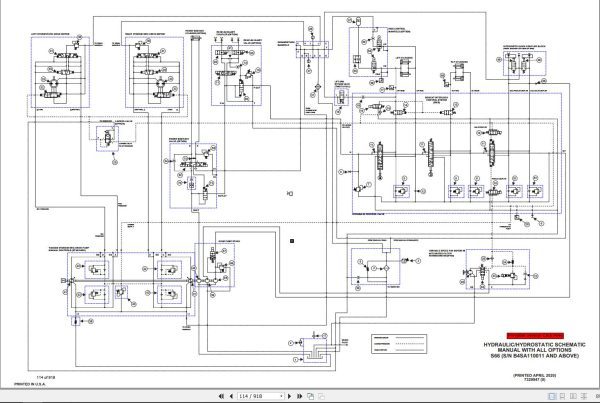Jump to the last page
600x403 pixels.
(300, 396)
